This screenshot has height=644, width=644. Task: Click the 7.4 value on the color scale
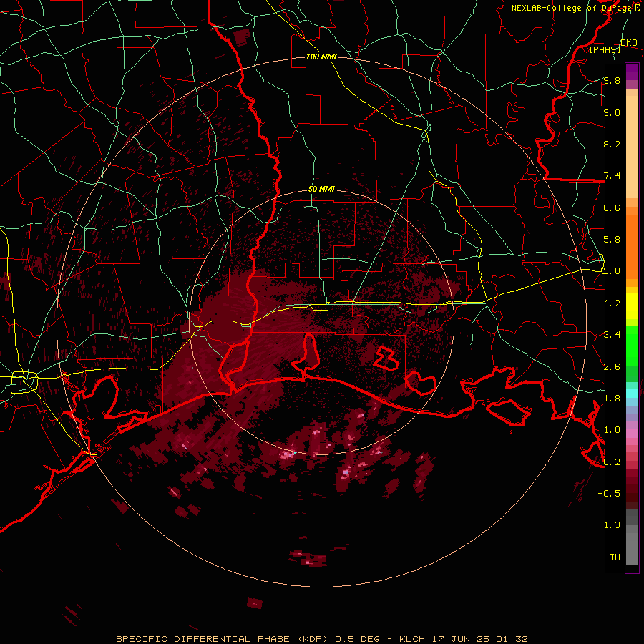pos(612,176)
